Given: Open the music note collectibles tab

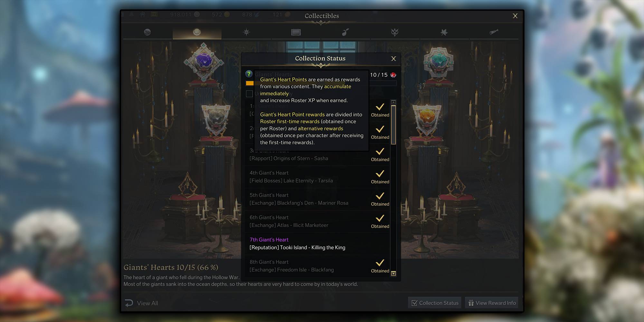Looking at the screenshot, I should coord(345,32).
